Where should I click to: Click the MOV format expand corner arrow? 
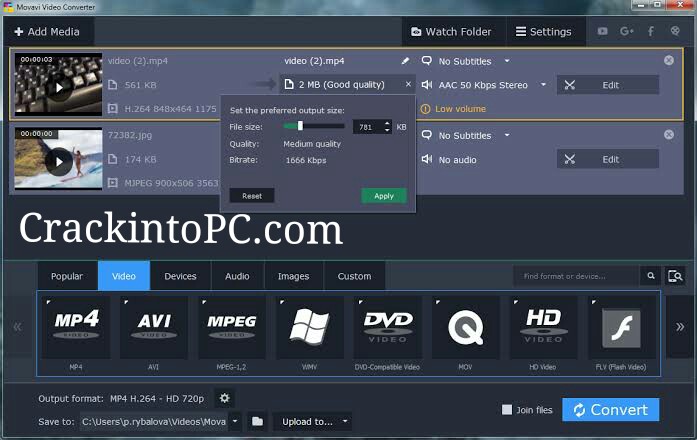click(438, 302)
